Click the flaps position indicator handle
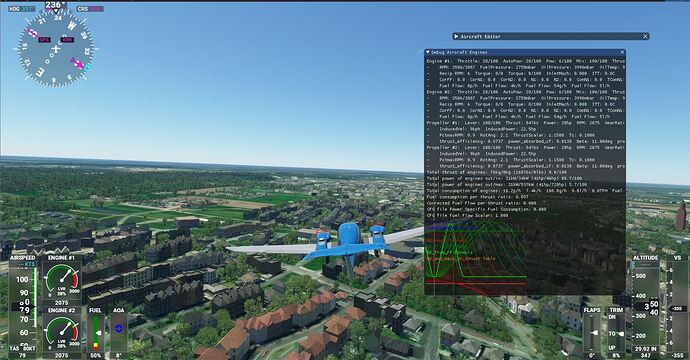 click(x=594, y=333)
